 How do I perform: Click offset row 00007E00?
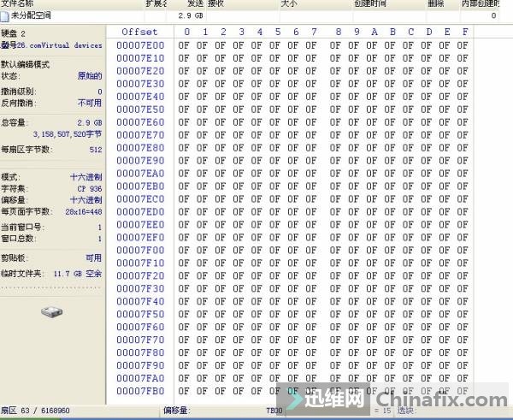tap(140, 45)
